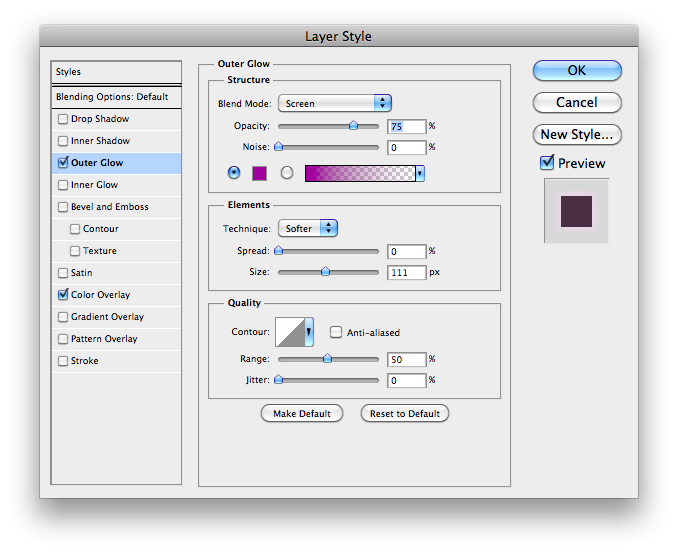Uncheck the Preview checkbox
This screenshot has height=553, width=678.
point(547,163)
